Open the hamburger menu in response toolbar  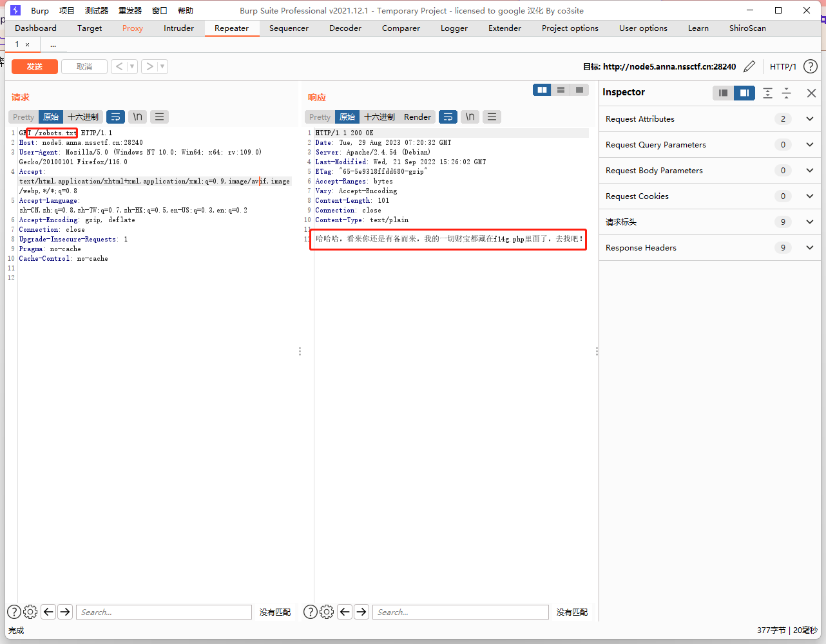[x=492, y=117]
